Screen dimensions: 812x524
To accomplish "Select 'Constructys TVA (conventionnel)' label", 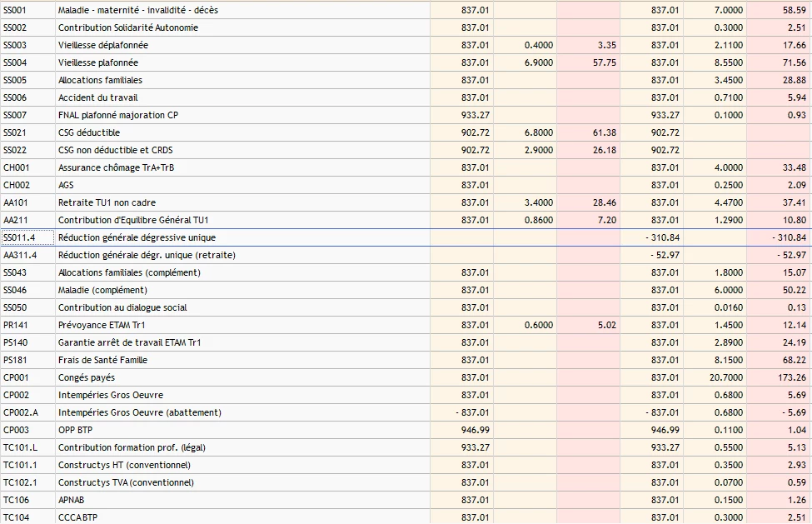I will click(126, 482).
